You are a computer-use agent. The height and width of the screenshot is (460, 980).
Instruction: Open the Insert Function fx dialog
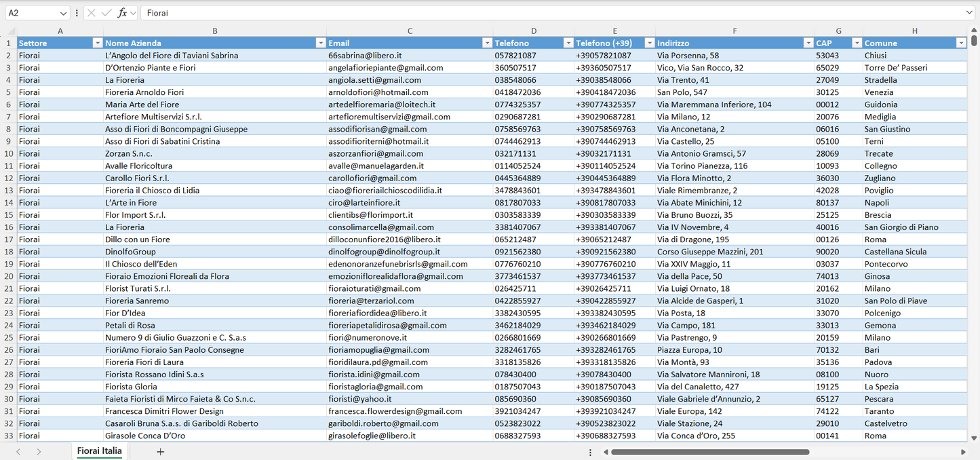tap(122, 13)
